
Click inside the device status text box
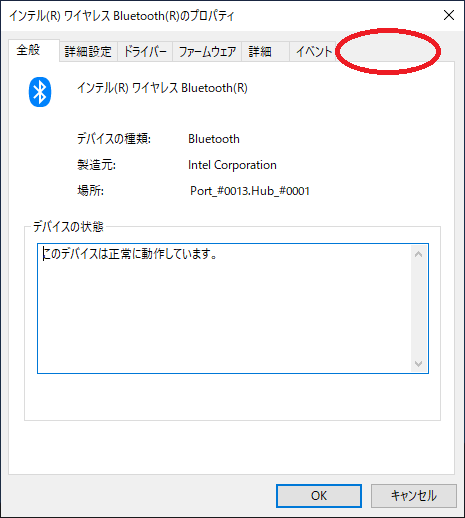(x=233, y=308)
